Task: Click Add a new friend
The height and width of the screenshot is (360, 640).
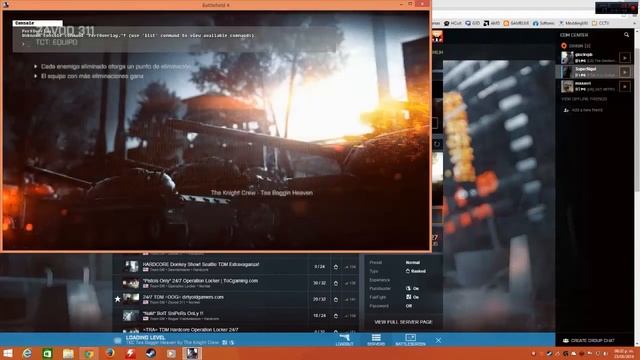Action: tap(582, 110)
